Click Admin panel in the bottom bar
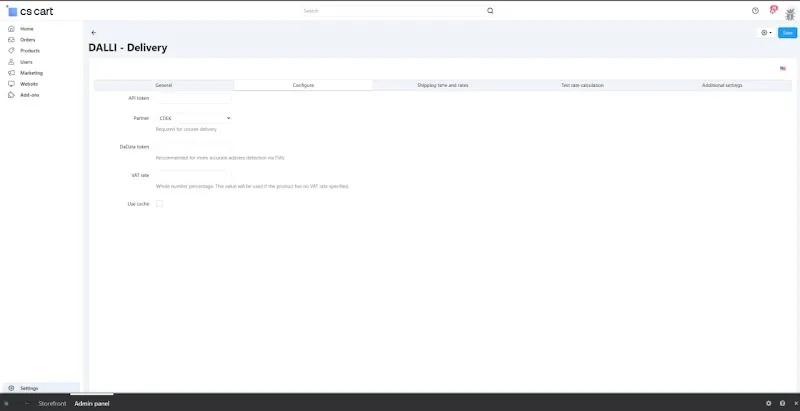This screenshot has width=800, height=411. [92, 403]
